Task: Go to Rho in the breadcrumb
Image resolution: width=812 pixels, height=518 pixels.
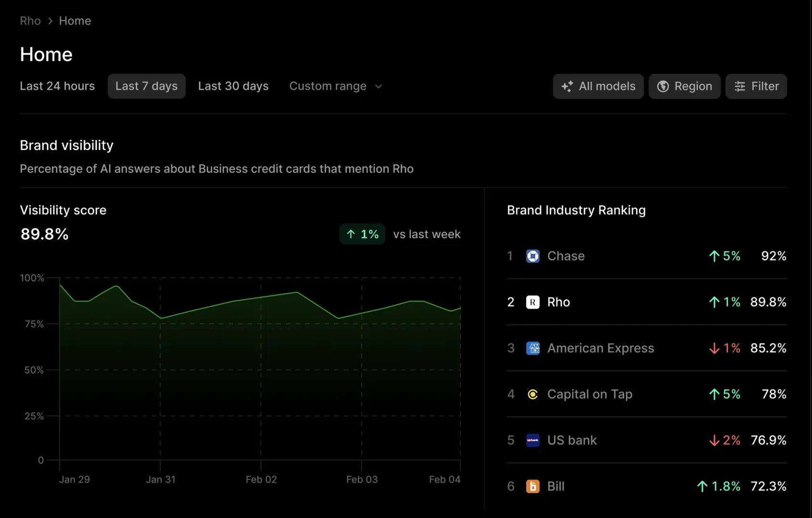Action: 30,21
